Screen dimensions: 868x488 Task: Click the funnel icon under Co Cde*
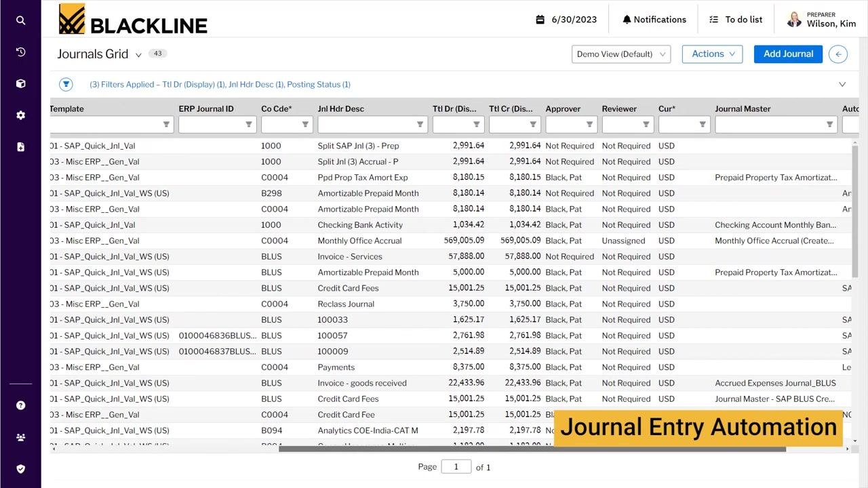305,125
